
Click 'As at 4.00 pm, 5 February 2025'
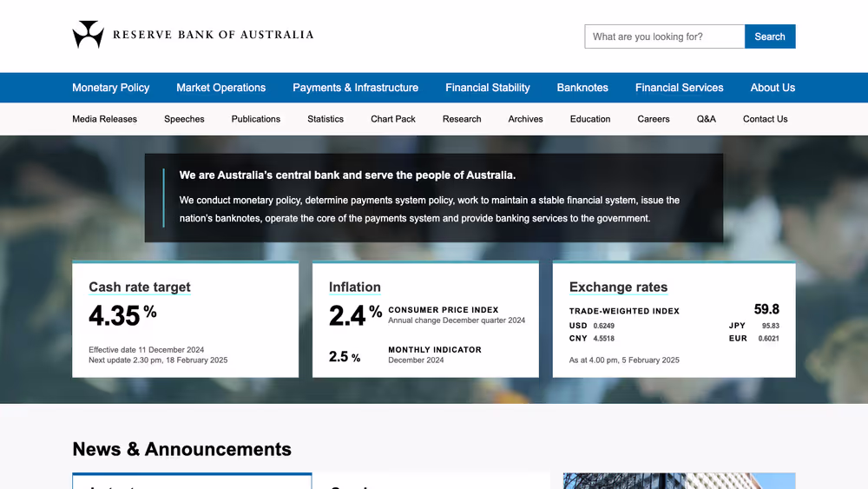point(624,360)
